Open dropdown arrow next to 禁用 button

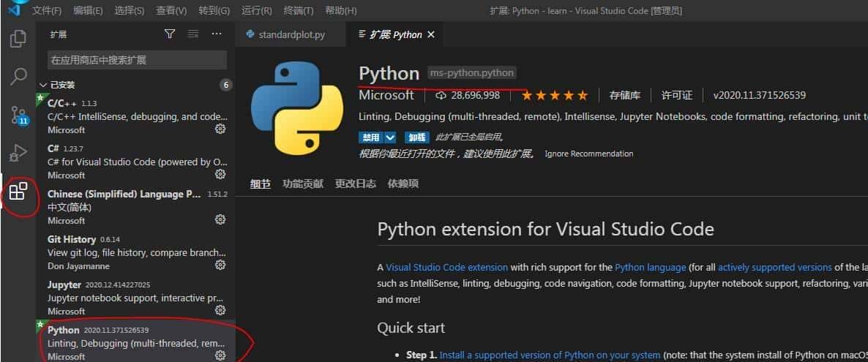pos(391,137)
